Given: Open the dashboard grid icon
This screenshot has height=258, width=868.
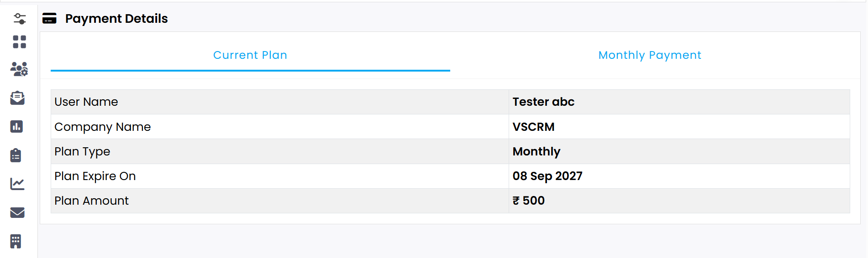Looking at the screenshot, I should pyautogui.click(x=19, y=42).
